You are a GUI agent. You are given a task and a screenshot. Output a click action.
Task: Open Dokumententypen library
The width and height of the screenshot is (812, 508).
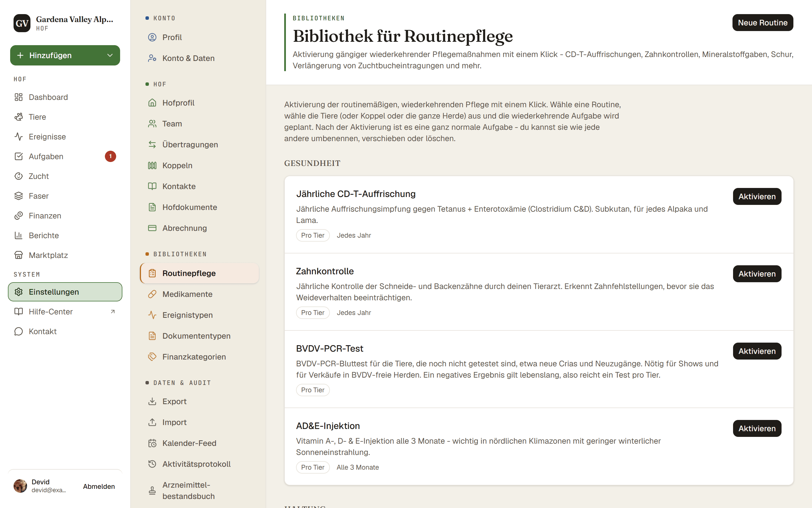(199, 336)
